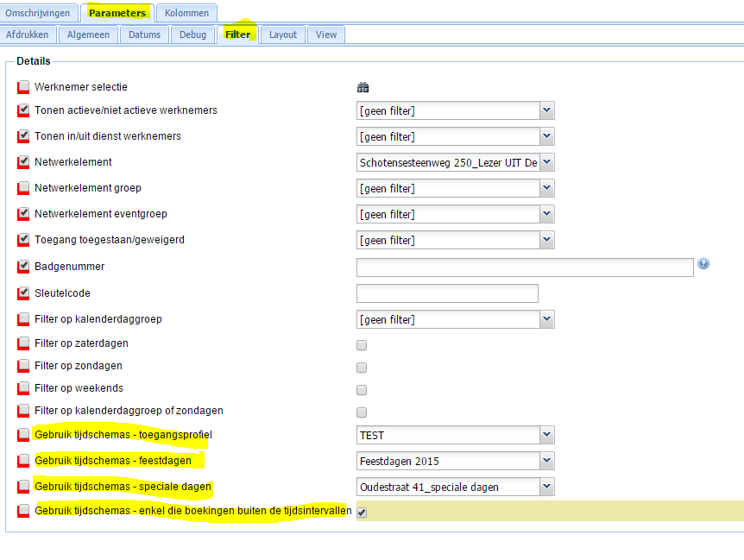Open the Kolommen tab
Image resolution: width=744 pixels, height=560 pixels.
point(187,13)
